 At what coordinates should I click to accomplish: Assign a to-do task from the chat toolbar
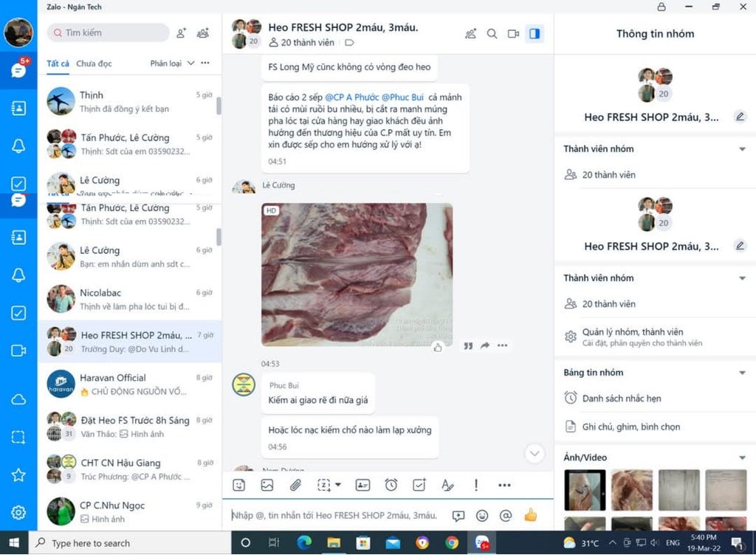419,485
